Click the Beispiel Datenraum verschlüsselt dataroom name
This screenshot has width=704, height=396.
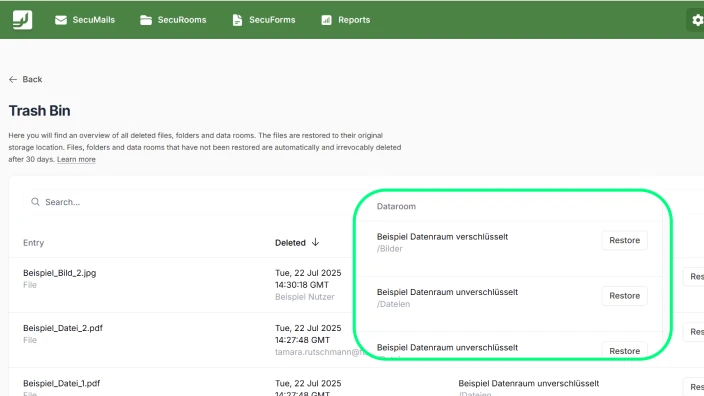click(x=442, y=237)
